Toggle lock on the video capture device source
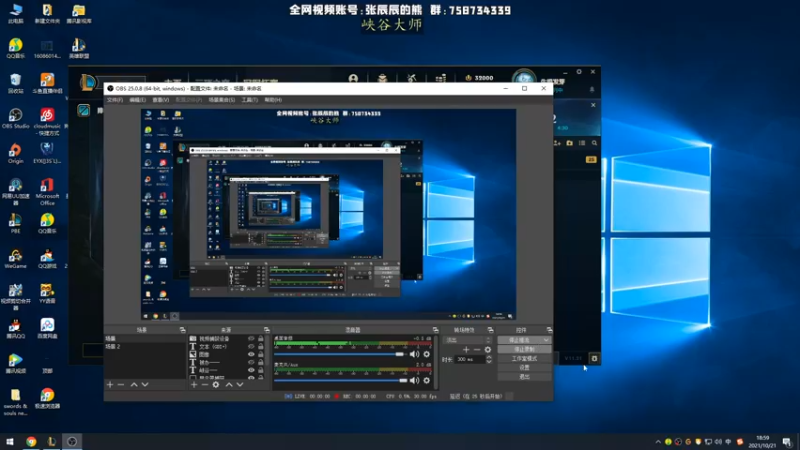 coord(261,339)
